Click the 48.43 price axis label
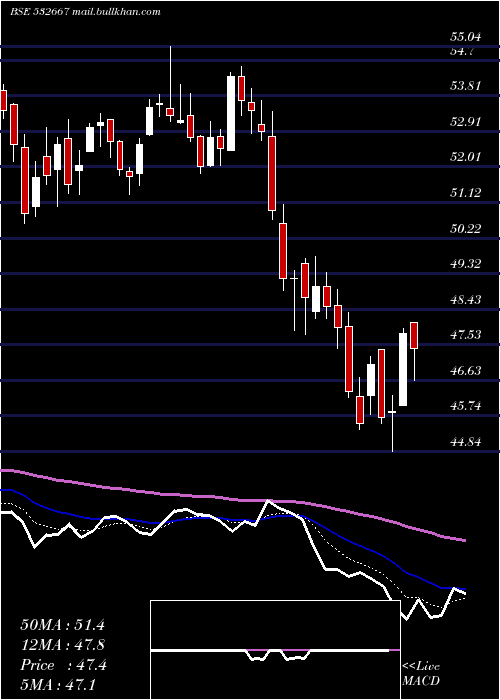The width and height of the screenshot is (500, 700). point(467,299)
